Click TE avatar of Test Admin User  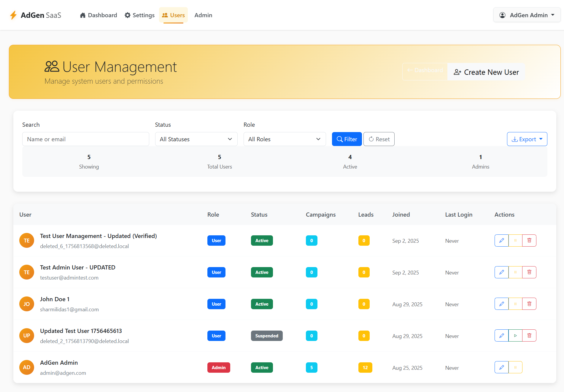click(x=27, y=272)
